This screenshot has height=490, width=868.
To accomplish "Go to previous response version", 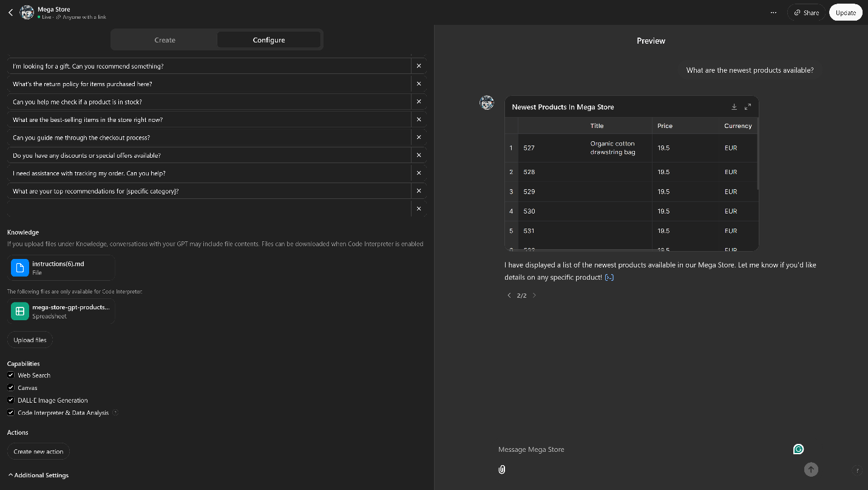I will click(509, 295).
